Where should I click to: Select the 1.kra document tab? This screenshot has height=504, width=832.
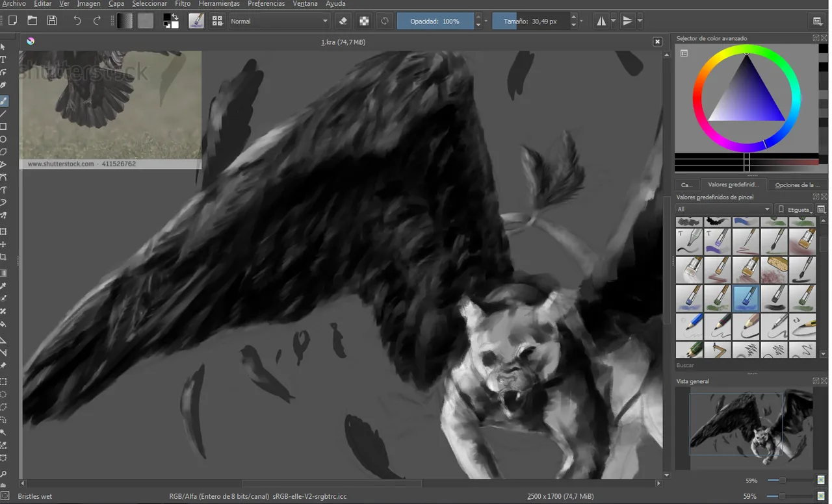[343, 42]
